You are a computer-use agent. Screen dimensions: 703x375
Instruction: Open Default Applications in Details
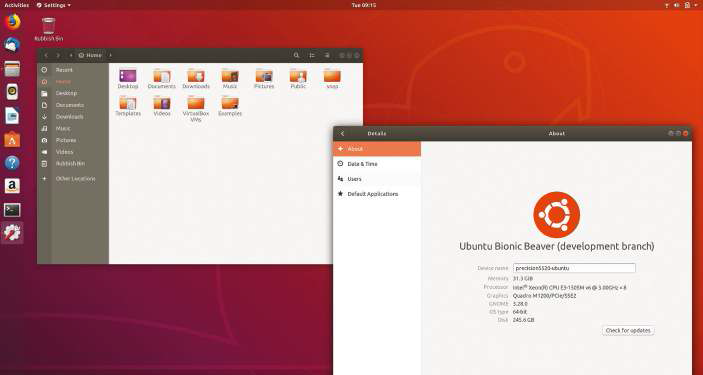point(377,194)
